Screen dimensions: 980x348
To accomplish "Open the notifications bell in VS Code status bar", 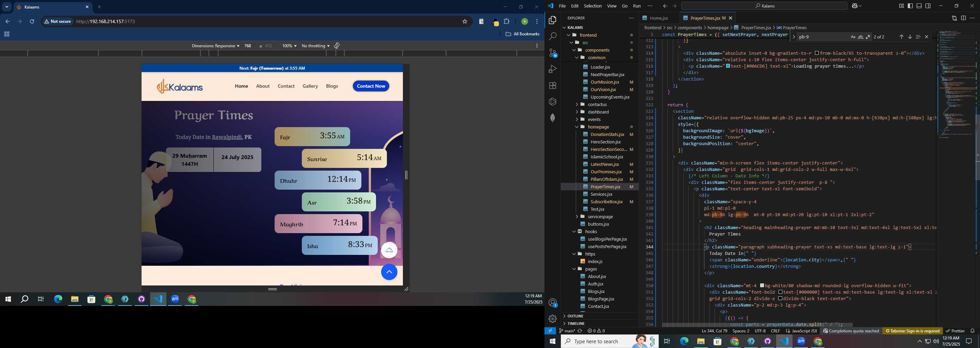I will coord(973,331).
